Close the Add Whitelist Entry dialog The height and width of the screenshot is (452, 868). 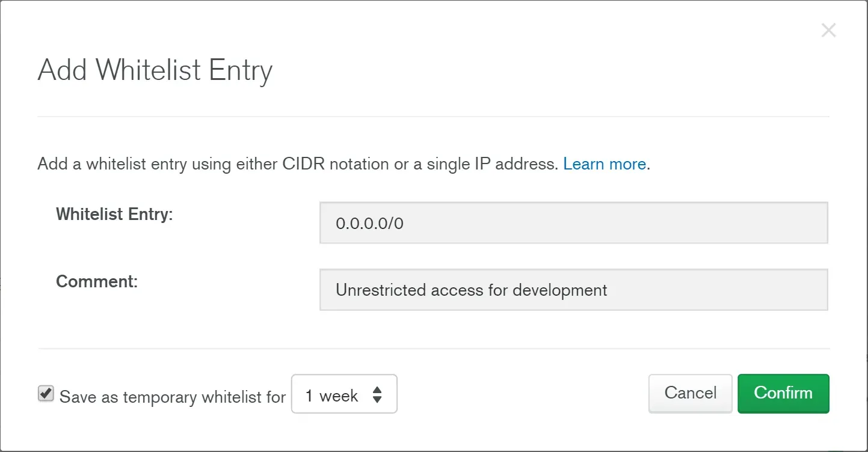(x=828, y=30)
